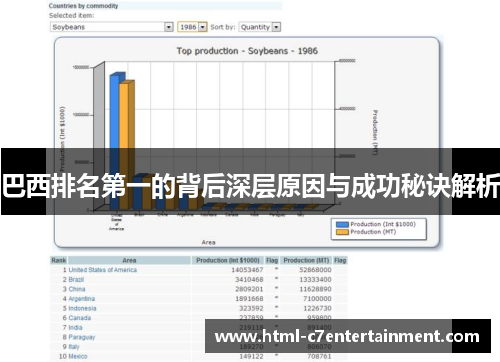Open the Sort by Quantity dropdown

260,27
